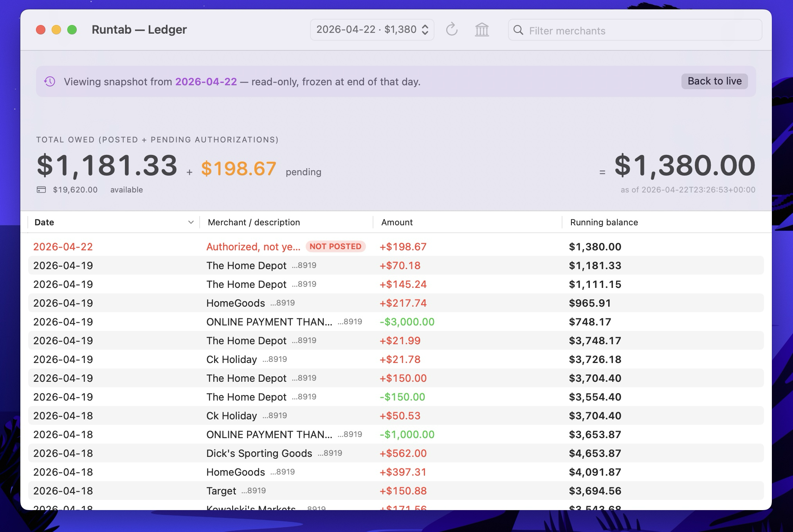Click the $19,620.00 available amount

(x=75, y=190)
